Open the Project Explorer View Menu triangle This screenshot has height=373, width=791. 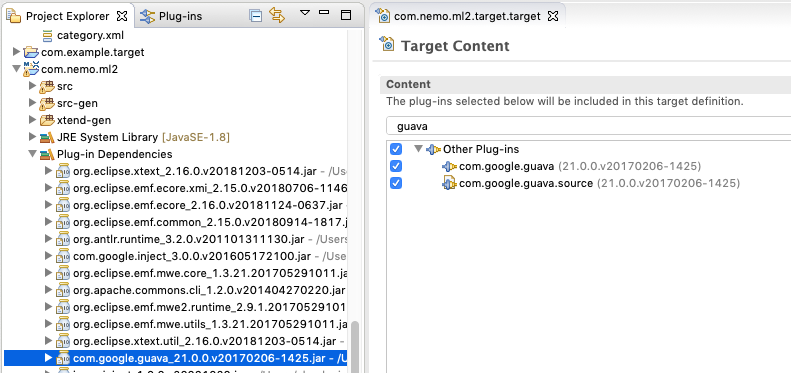point(305,12)
